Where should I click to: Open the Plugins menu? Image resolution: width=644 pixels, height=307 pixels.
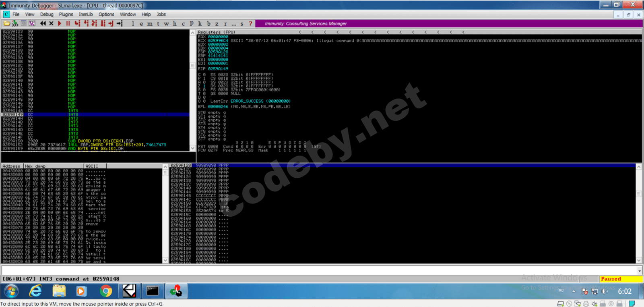pos(66,14)
